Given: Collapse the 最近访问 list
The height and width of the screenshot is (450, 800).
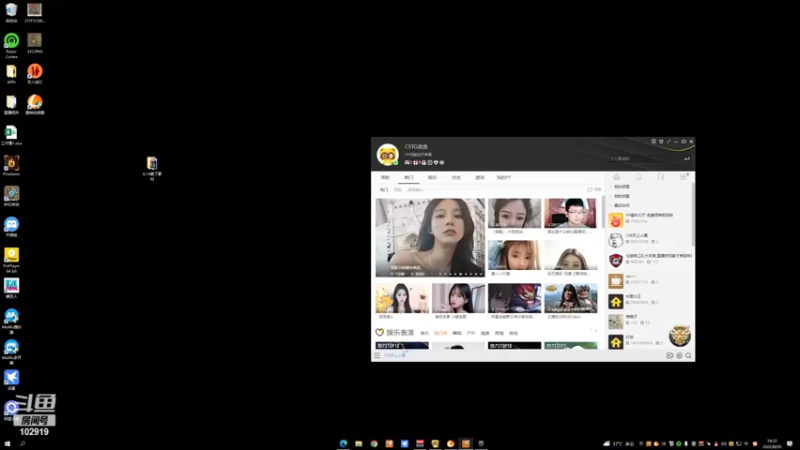Looking at the screenshot, I should pos(621,205).
